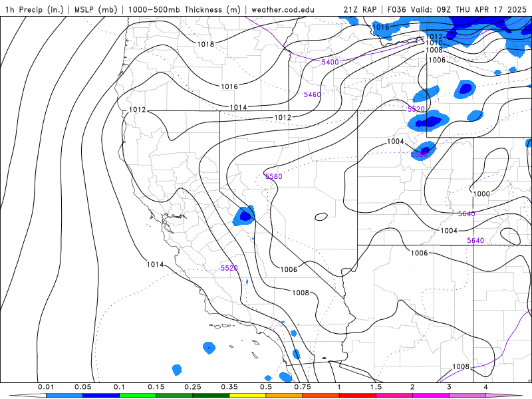Viewport: 532px width, 399px height.
Task: Click the 0.35 legend tick label
Action: coord(229,387)
